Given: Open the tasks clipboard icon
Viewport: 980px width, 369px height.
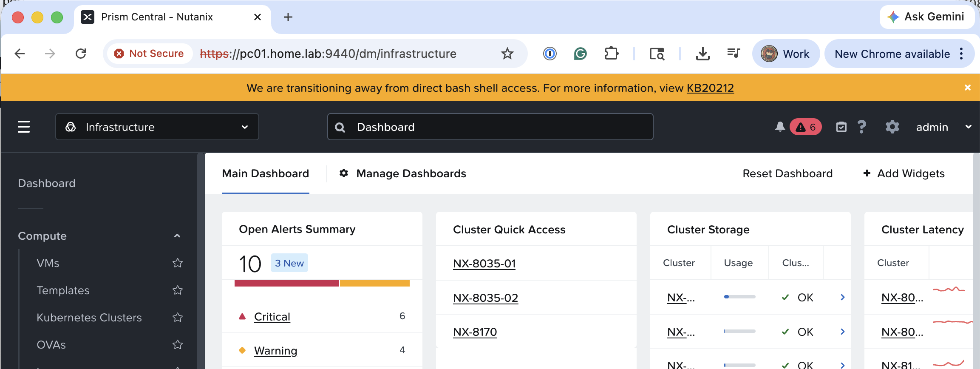Looking at the screenshot, I should pyautogui.click(x=841, y=127).
